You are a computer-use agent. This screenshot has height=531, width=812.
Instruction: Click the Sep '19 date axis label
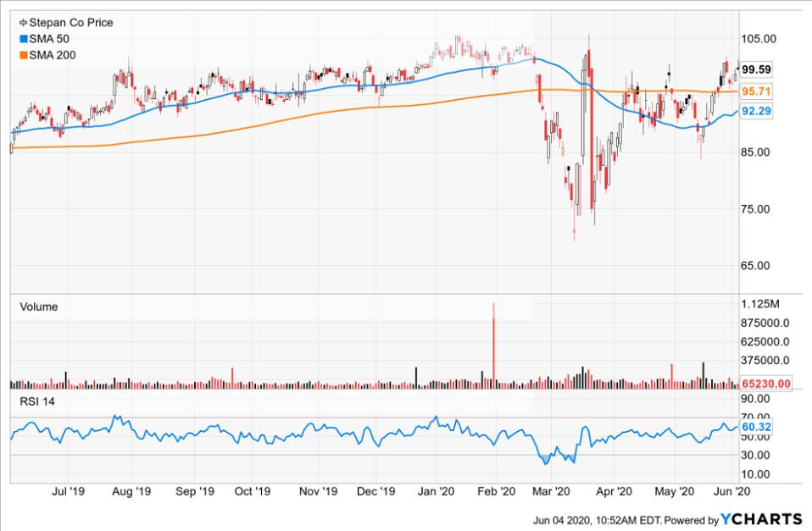pyautogui.click(x=195, y=492)
